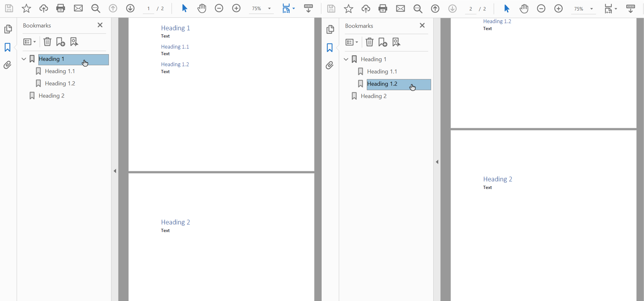Click the page number input field
This screenshot has height=301, width=644.
coord(149,8)
